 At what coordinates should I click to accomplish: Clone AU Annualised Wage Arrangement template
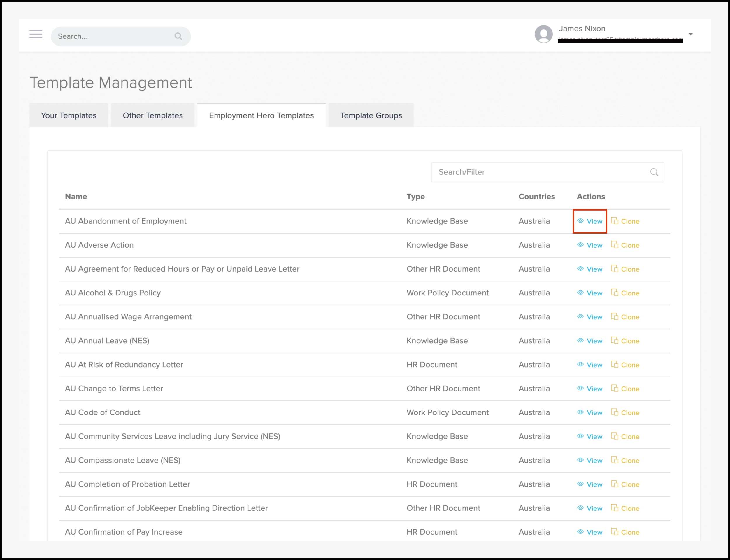pyautogui.click(x=625, y=317)
